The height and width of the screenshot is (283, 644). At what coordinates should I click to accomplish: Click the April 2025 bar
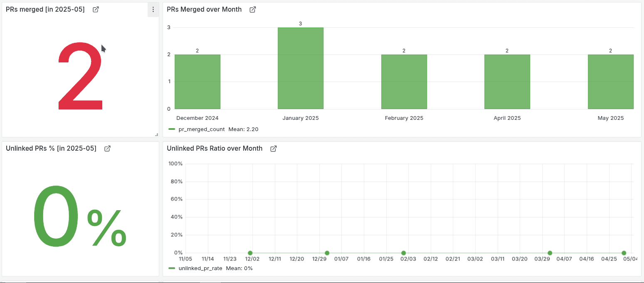point(507,82)
